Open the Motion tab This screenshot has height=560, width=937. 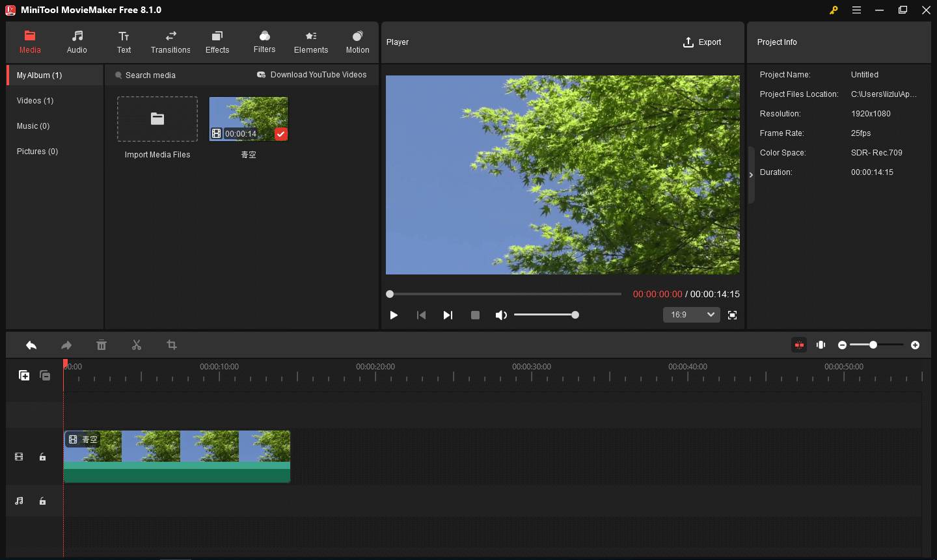tap(357, 42)
